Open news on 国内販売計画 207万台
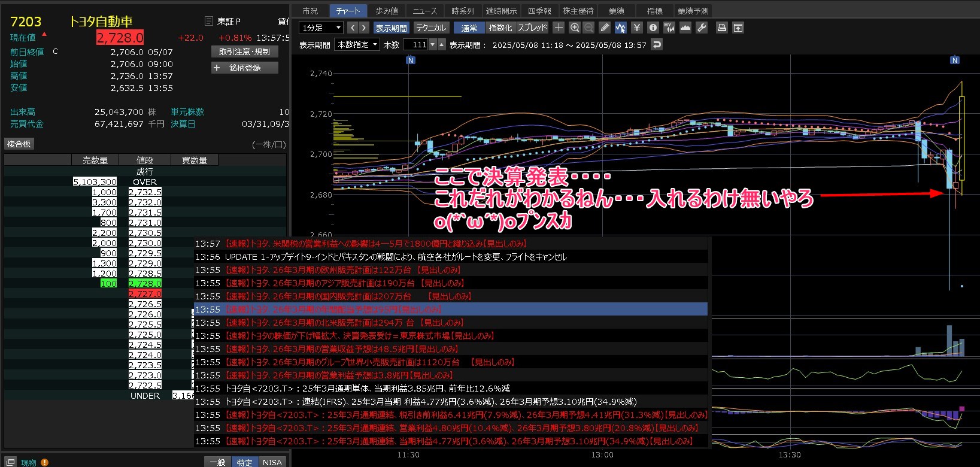Image resolution: width=980 pixels, height=467 pixels. pos(451,296)
